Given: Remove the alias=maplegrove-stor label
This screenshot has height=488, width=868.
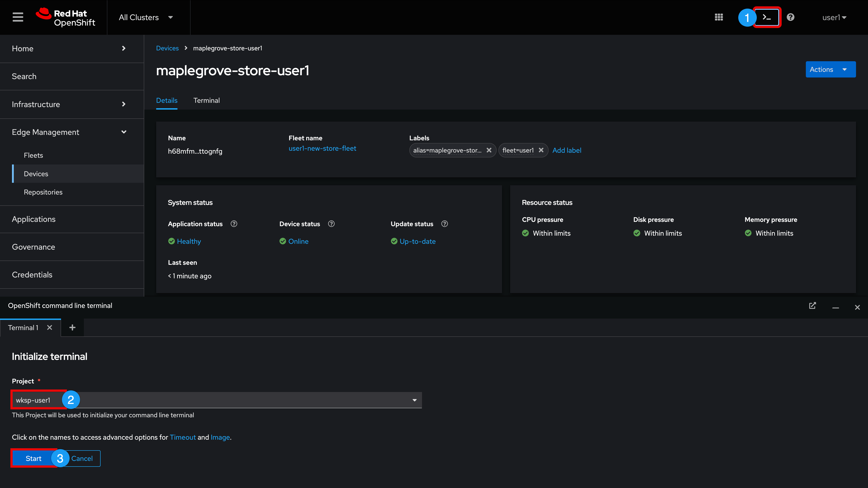Looking at the screenshot, I should coord(489,150).
